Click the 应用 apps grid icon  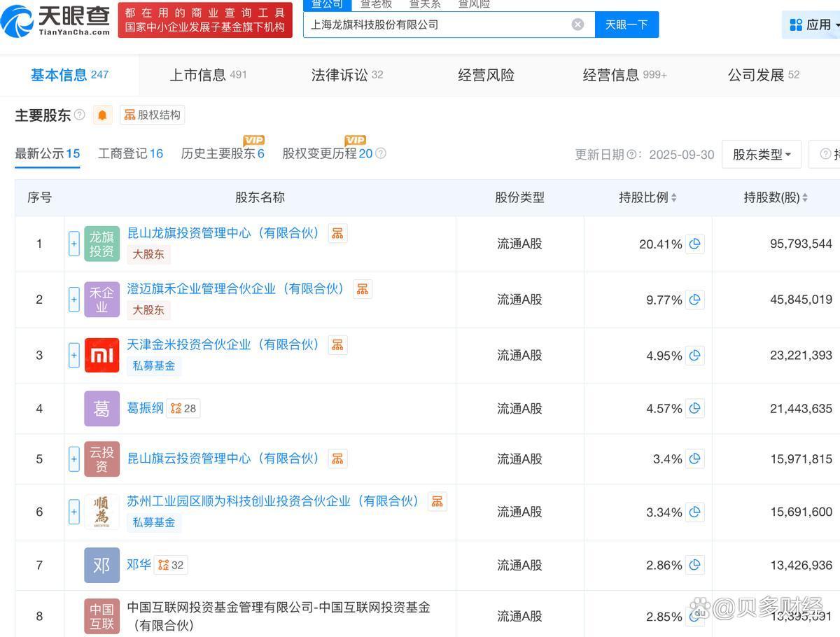(796, 25)
